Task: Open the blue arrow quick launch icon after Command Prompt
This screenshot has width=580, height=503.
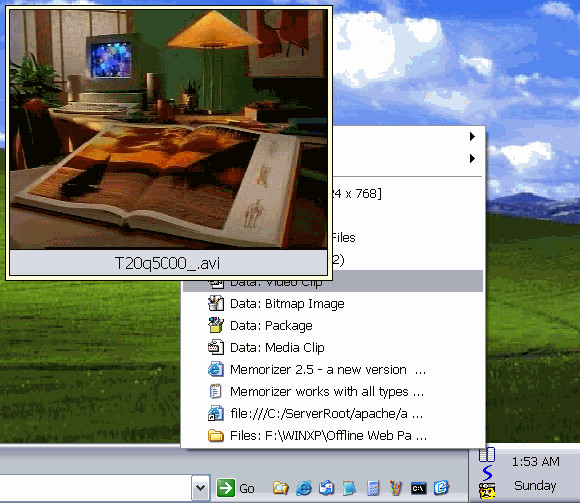Action: click(441, 488)
